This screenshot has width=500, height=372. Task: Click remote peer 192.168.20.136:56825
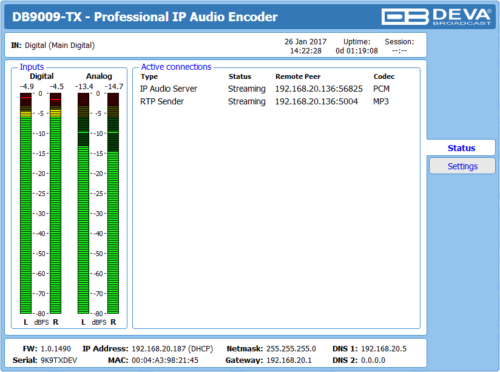tap(319, 89)
